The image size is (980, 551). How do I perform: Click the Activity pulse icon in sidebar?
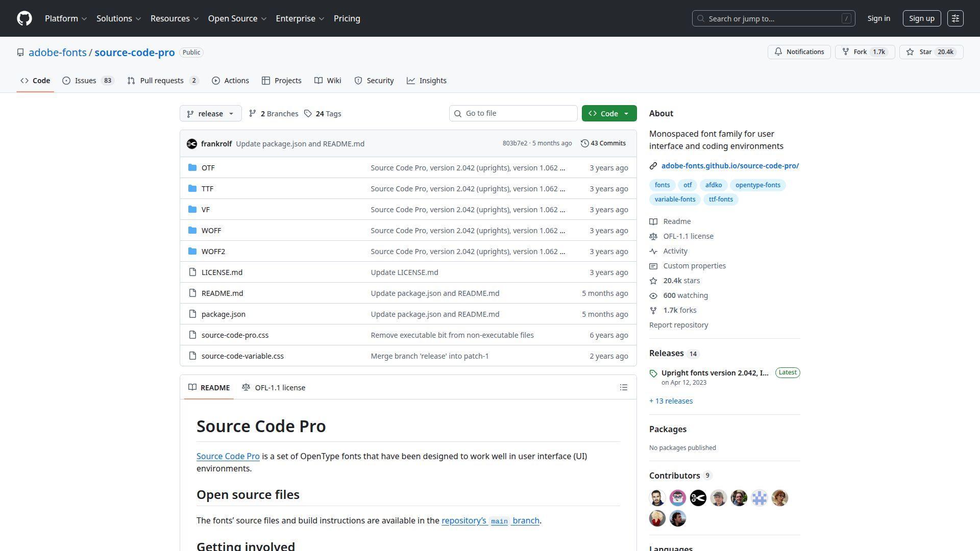click(654, 251)
